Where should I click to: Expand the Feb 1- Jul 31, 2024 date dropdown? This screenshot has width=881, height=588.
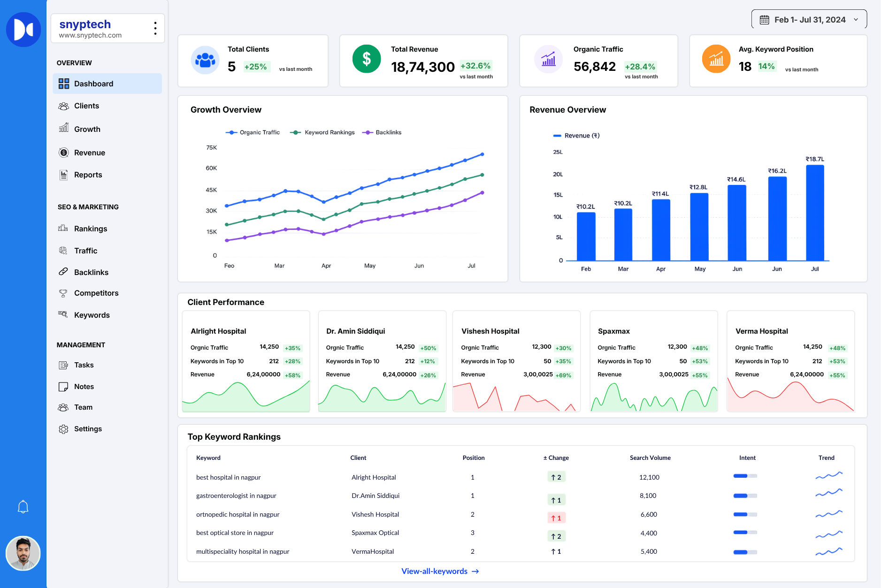[x=809, y=19]
